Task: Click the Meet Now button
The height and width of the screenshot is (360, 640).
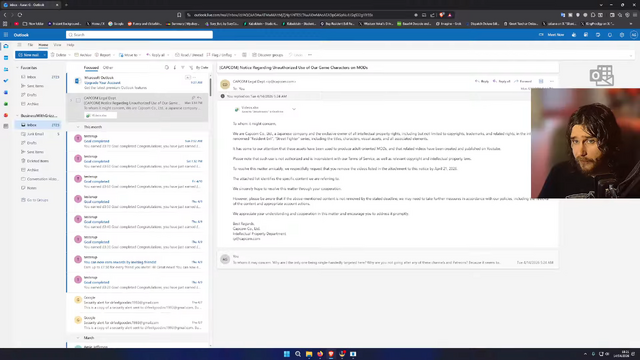Action: click(552, 35)
